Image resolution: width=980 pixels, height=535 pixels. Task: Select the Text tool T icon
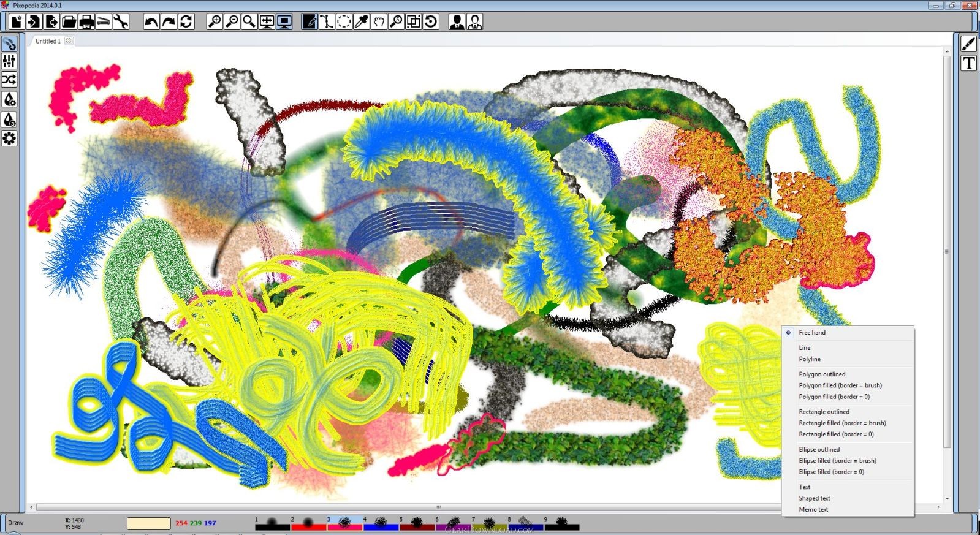[968, 63]
